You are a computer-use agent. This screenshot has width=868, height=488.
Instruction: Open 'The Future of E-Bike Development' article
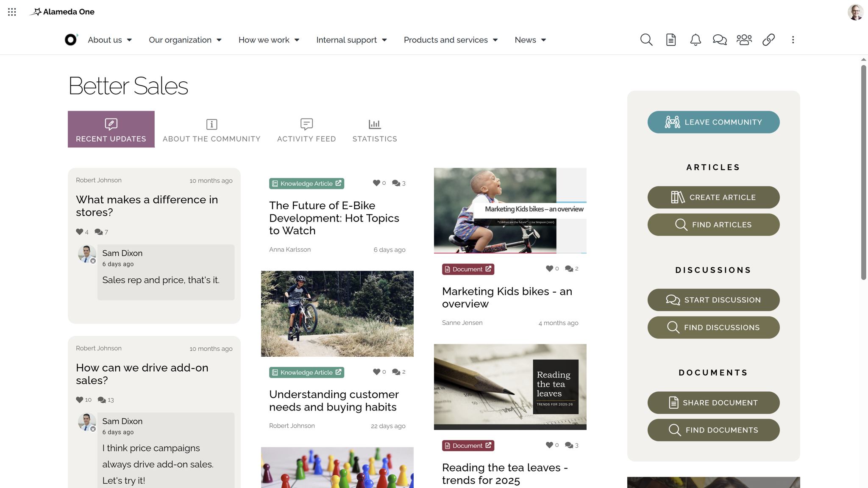tap(334, 218)
